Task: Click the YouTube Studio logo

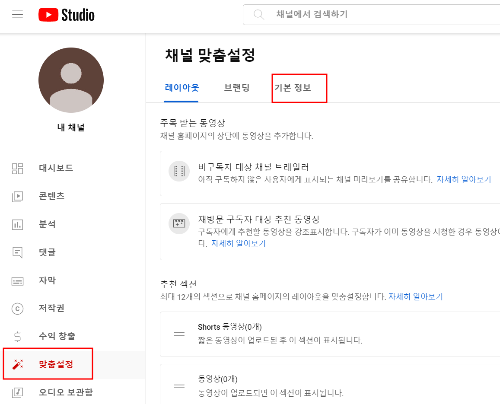Action: pos(66,15)
